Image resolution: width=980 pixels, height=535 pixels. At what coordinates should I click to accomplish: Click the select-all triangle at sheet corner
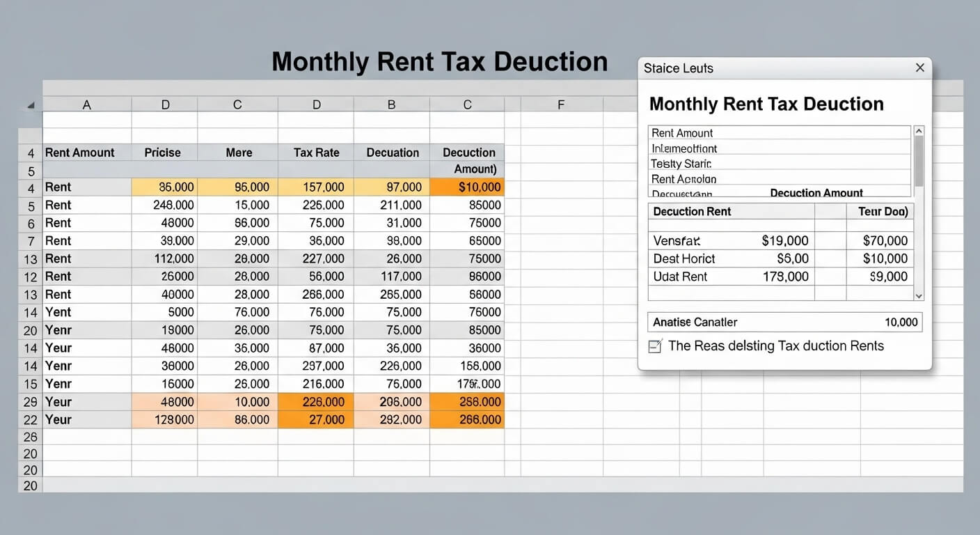tap(30, 105)
